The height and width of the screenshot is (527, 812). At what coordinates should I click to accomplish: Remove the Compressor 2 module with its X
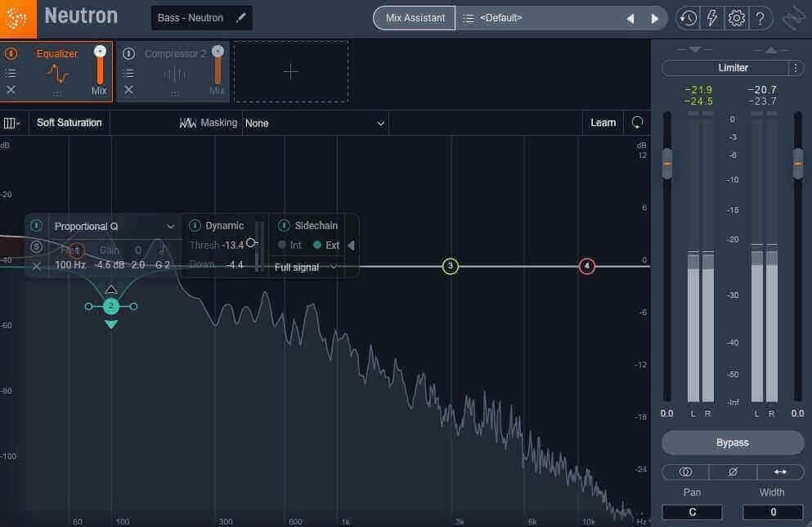[x=128, y=90]
